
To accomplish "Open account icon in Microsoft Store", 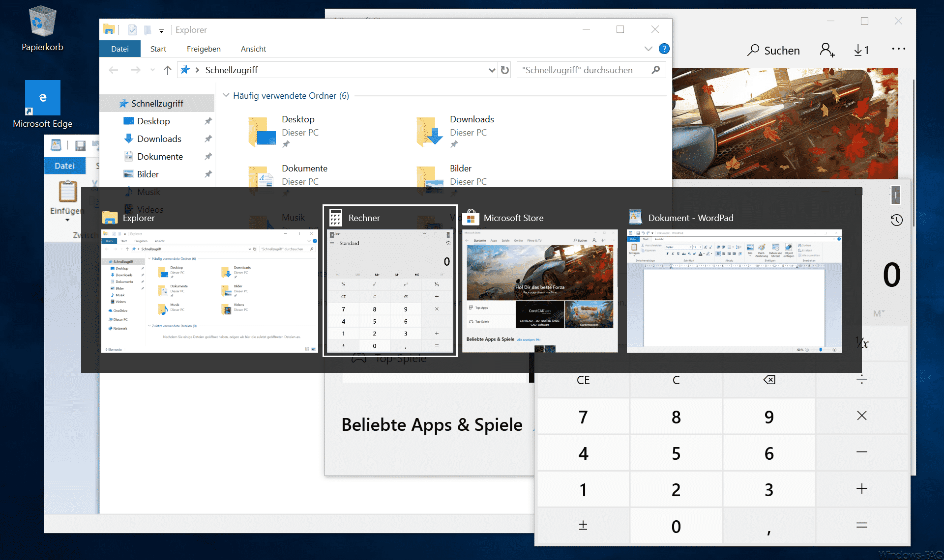I will [x=827, y=50].
